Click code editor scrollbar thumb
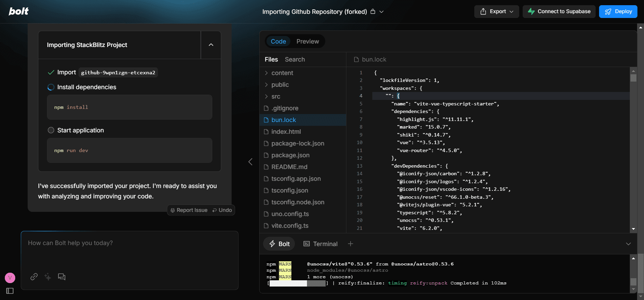 tap(633, 78)
